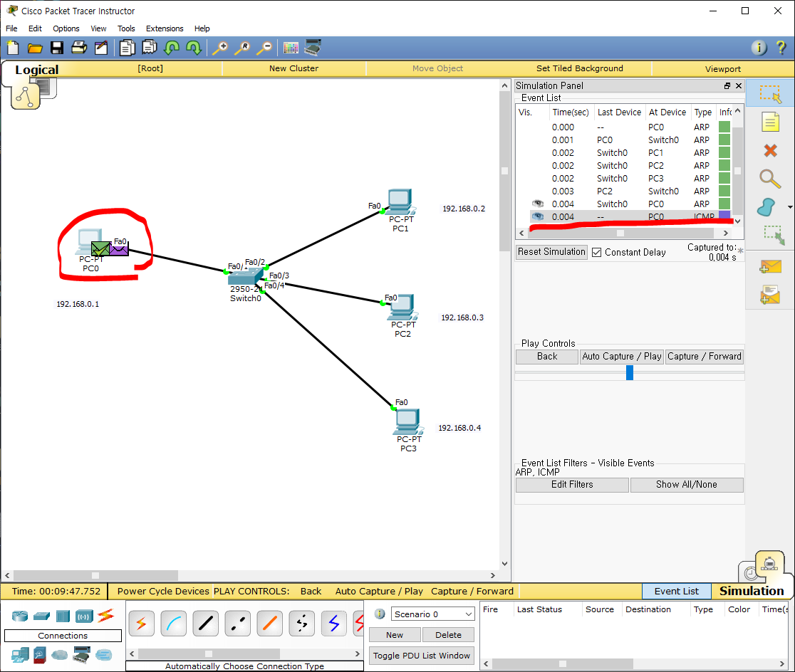This screenshot has height=672, width=795.
Task: Click the Network Information 'i' icon
Action: [x=759, y=48]
